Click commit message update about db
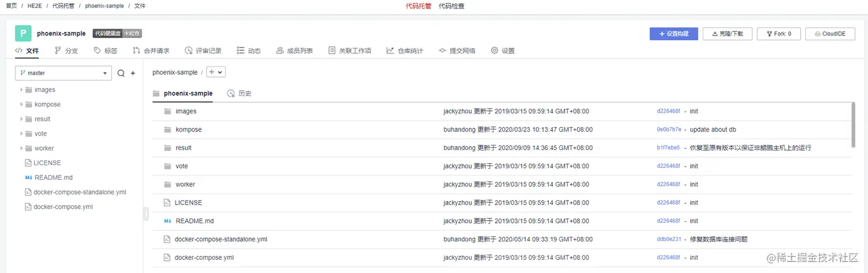Viewport: 868px width, 273px height. click(x=712, y=130)
